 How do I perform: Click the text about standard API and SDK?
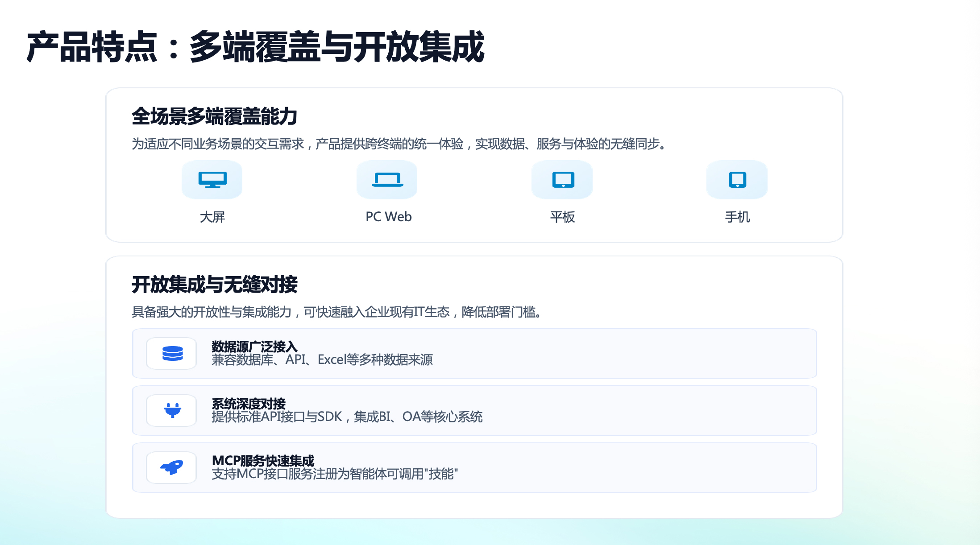tap(347, 417)
